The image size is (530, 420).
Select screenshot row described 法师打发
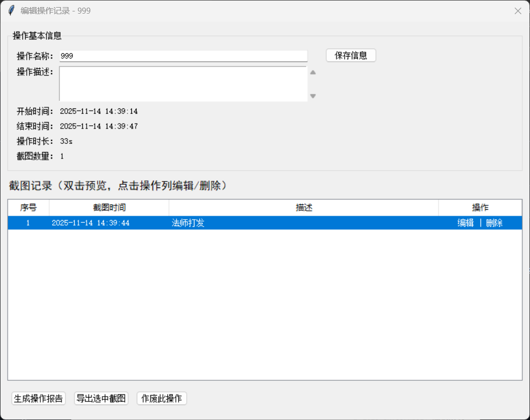point(265,223)
